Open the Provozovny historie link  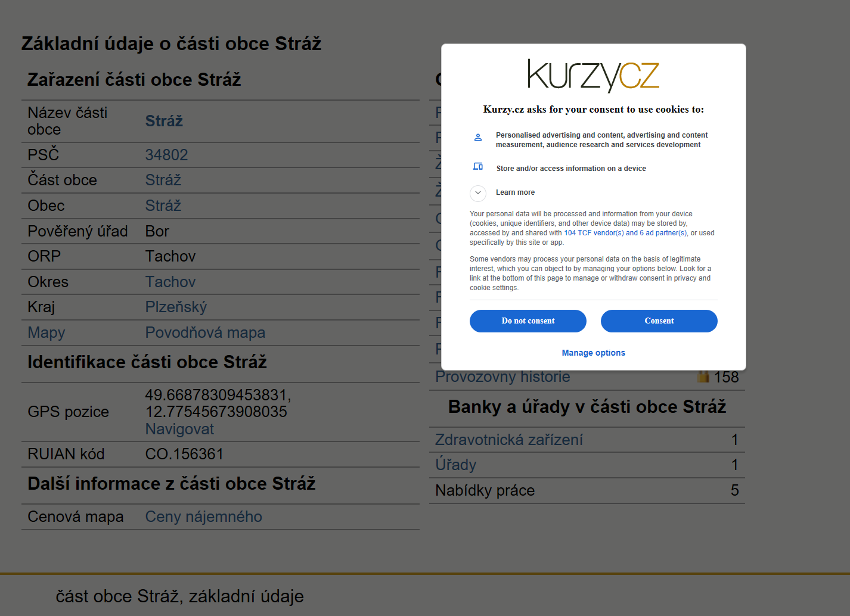pyautogui.click(x=502, y=377)
